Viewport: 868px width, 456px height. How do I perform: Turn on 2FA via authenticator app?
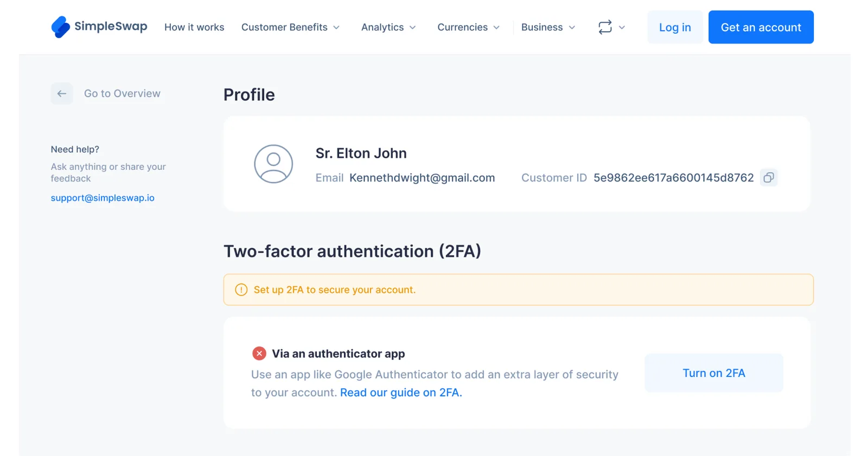tap(714, 373)
